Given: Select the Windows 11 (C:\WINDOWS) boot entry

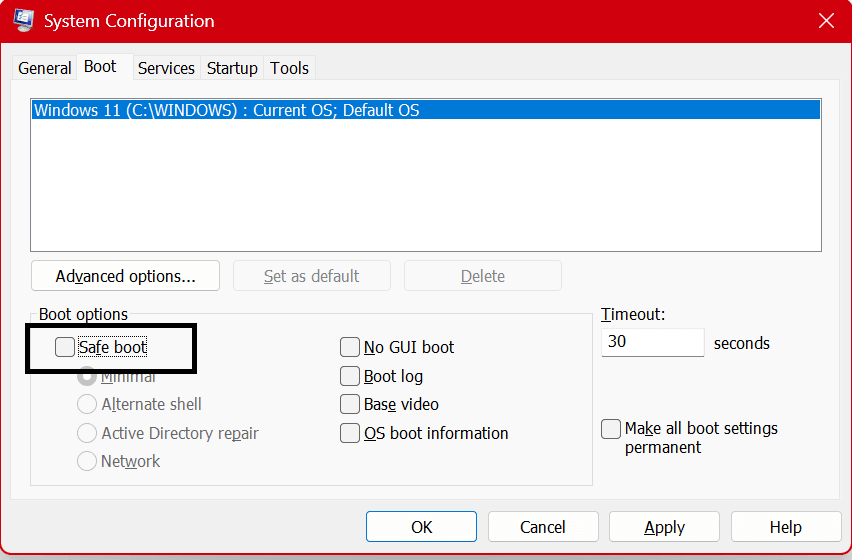Looking at the screenshot, I should pos(425,110).
